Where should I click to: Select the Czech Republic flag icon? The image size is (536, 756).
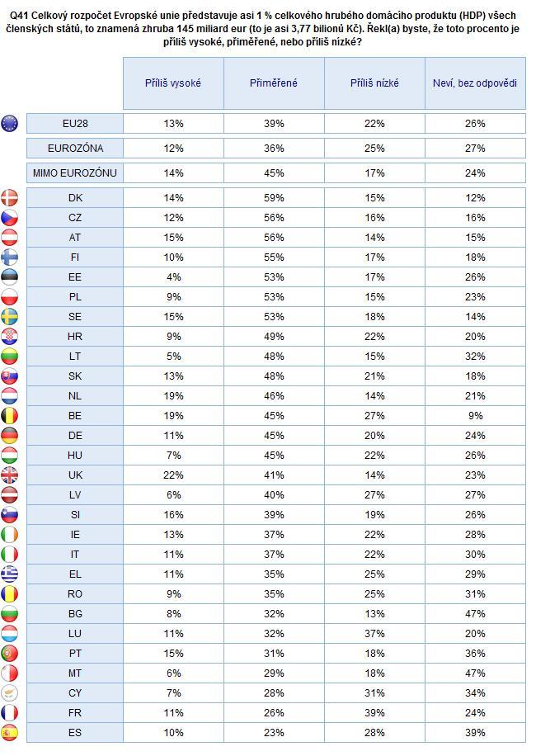click(9, 217)
